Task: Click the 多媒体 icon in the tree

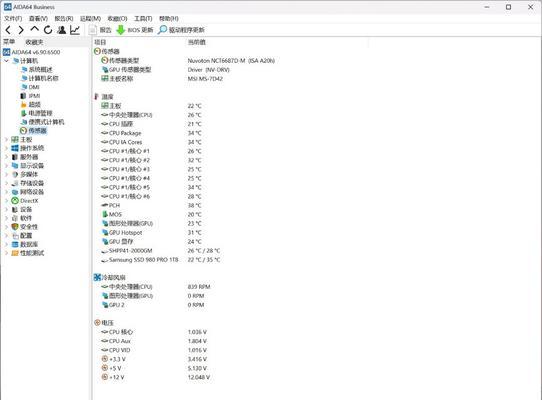Action: 15,174
